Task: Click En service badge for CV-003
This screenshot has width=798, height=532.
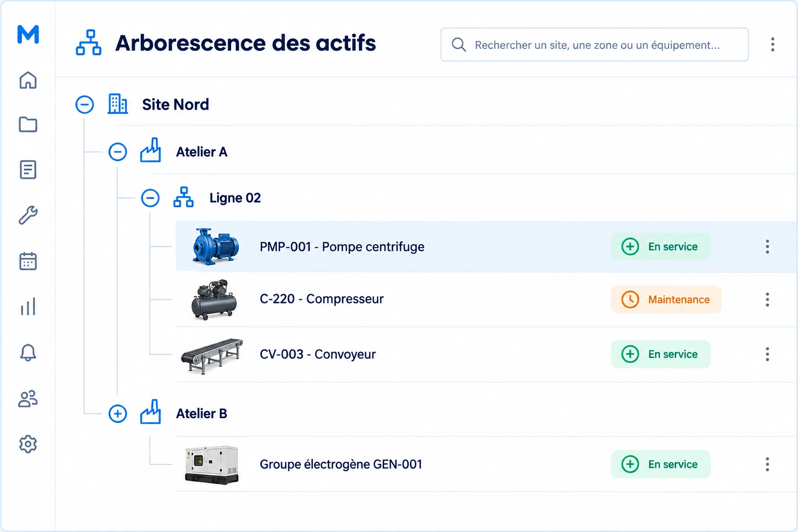Action: 661,354
